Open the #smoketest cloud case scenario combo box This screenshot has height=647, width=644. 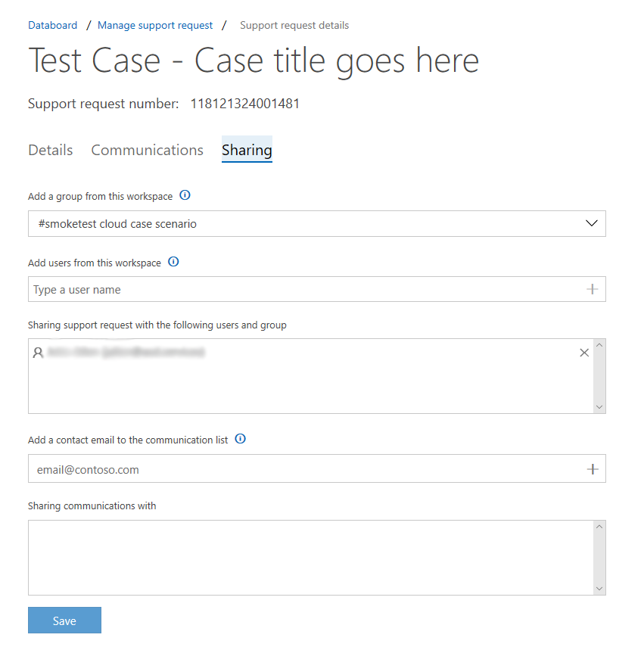click(x=317, y=224)
